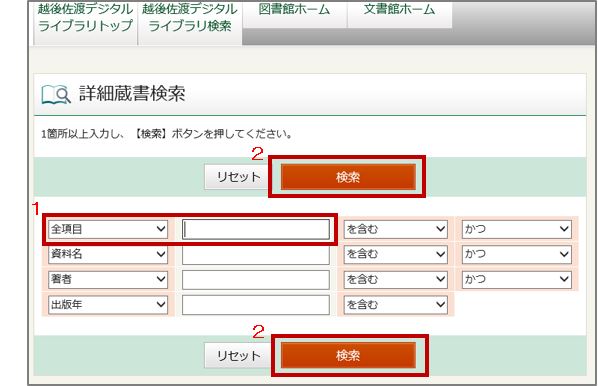
Task: Open を含む dropdown in 出版年 row
Action: pyautogui.click(x=395, y=305)
